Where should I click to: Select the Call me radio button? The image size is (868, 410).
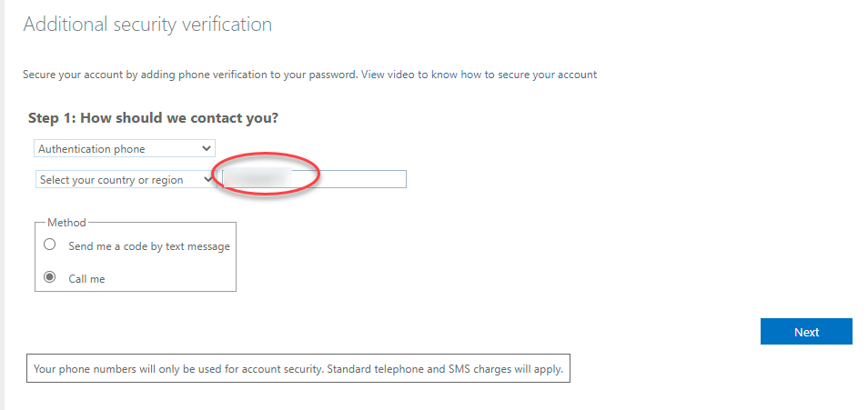(x=50, y=278)
